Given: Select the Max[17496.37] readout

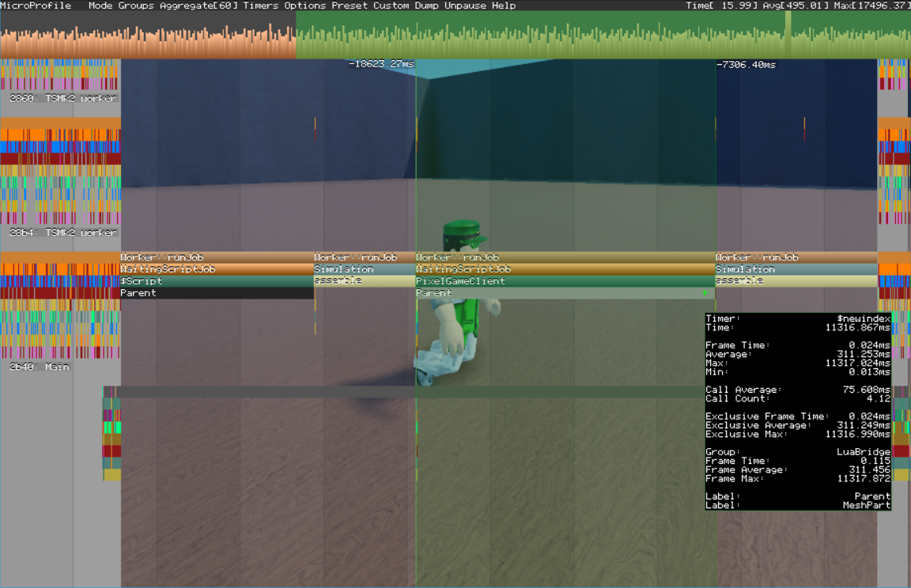Looking at the screenshot, I should click(871, 6).
